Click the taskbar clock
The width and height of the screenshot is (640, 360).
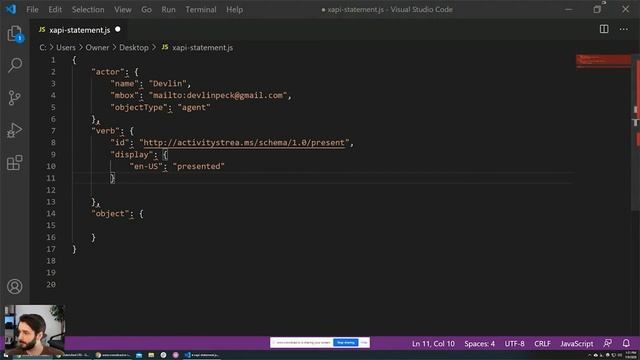(631, 355)
